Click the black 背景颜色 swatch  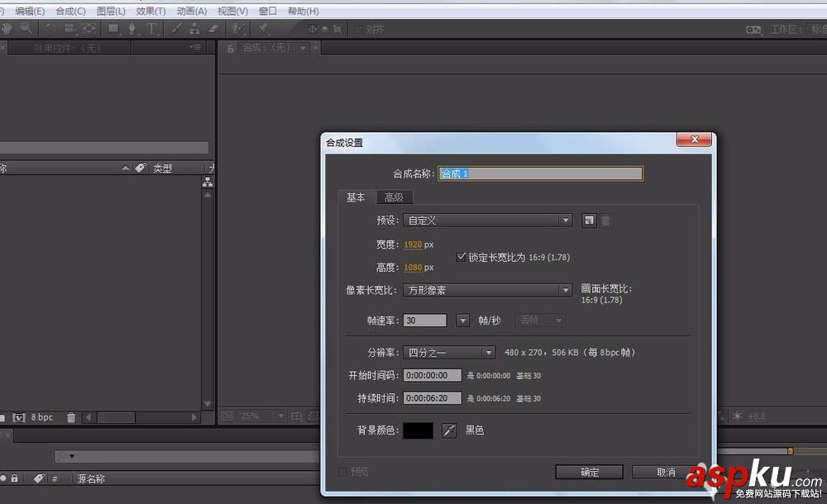click(x=418, y=430)
